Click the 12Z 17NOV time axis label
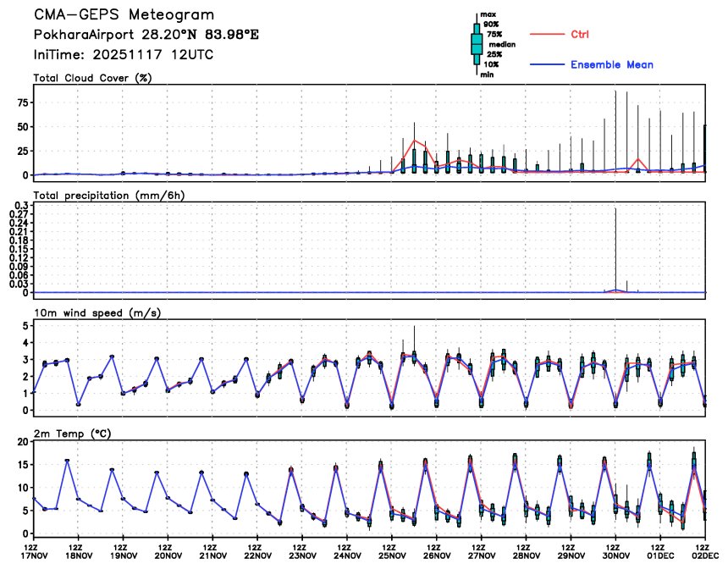This screenshot has height=569, width=728. (x=35, y=552)
